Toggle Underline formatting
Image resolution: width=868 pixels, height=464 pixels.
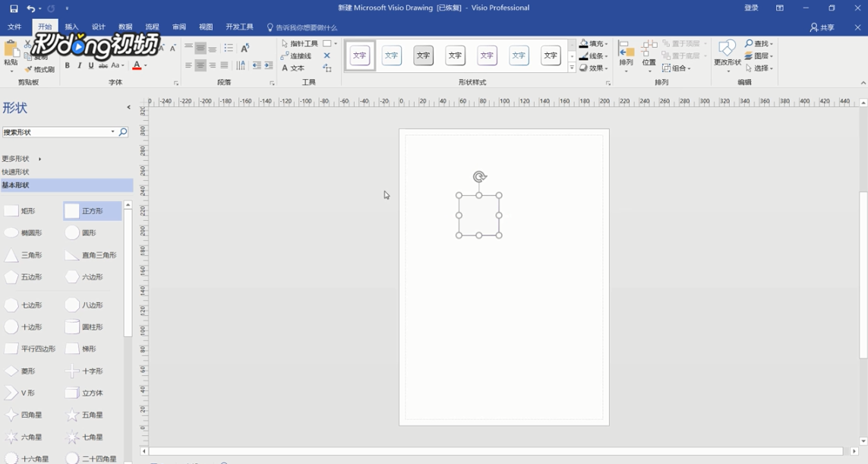tap(91, 65)
